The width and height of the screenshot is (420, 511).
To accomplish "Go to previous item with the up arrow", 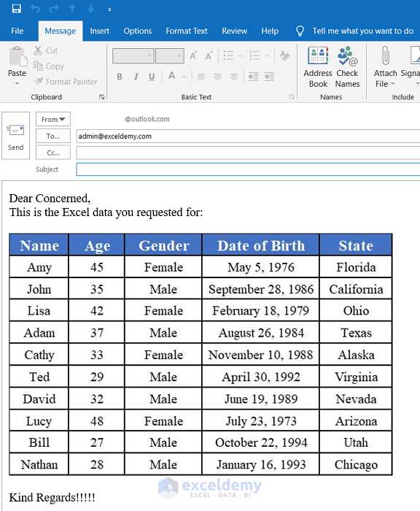I will [x=72, y=9].
